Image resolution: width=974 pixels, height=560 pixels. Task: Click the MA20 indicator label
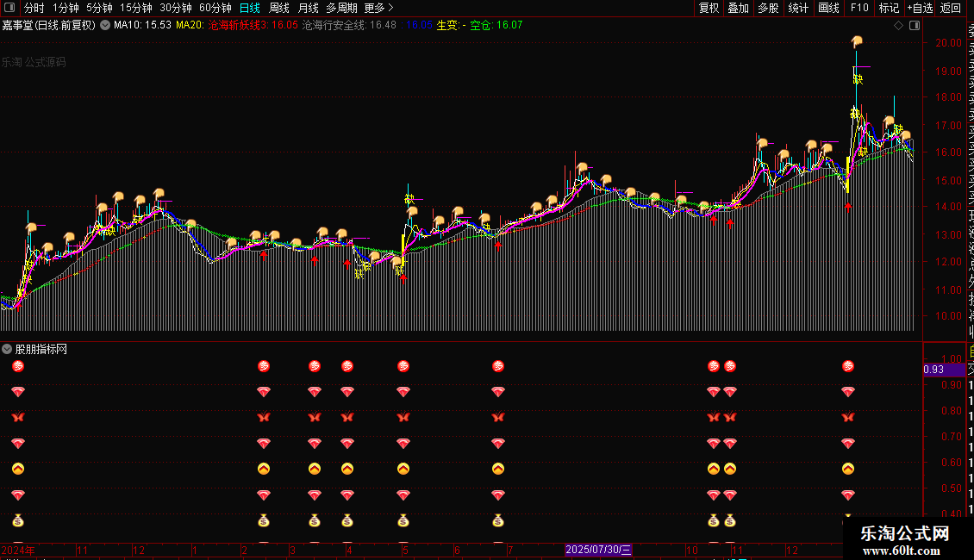(190, 26)
